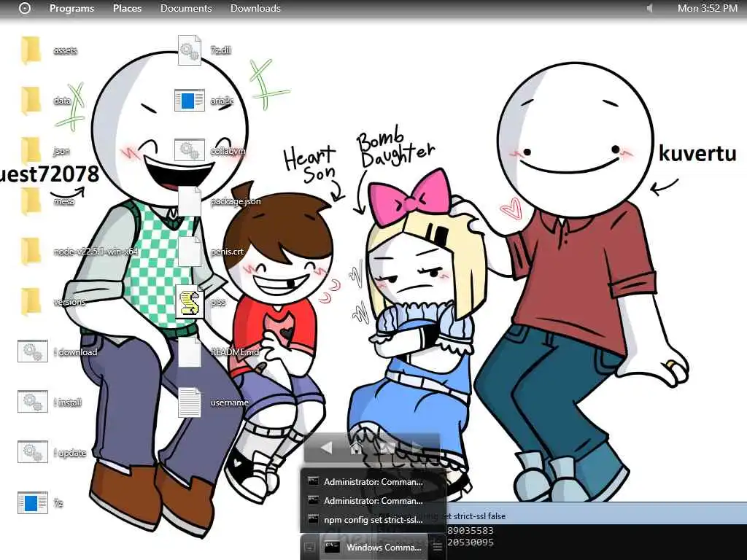The width and height of the screenshot is (747, 560).
Task: Click the volume speaker icon
Action: [x=649, y=8]
